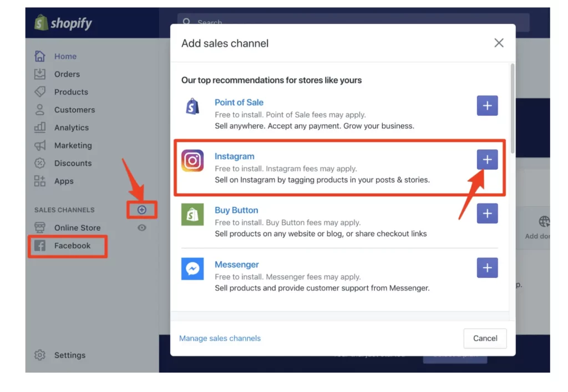This screenshot has height=392, width=568.
Task: Open the Analytics bar chart icon
Action: (x=40, y=127)
